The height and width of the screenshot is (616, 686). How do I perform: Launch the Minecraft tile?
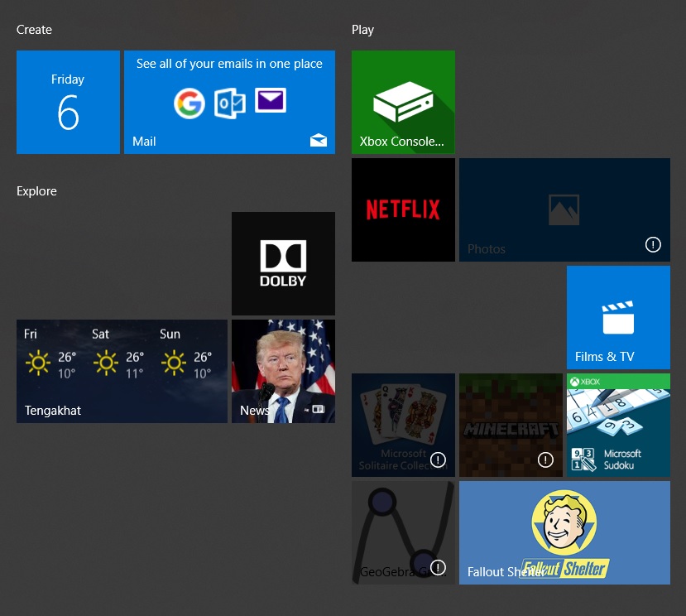[511, 425]
